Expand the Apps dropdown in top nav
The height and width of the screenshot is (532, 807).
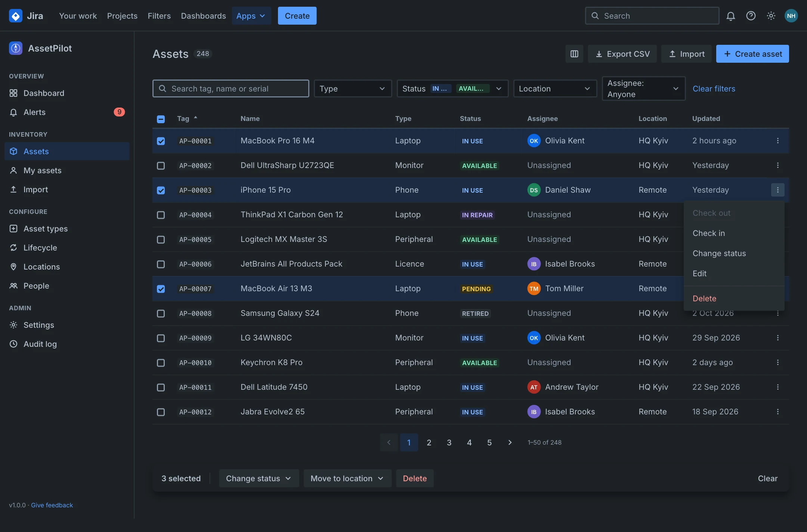[251, 16]
